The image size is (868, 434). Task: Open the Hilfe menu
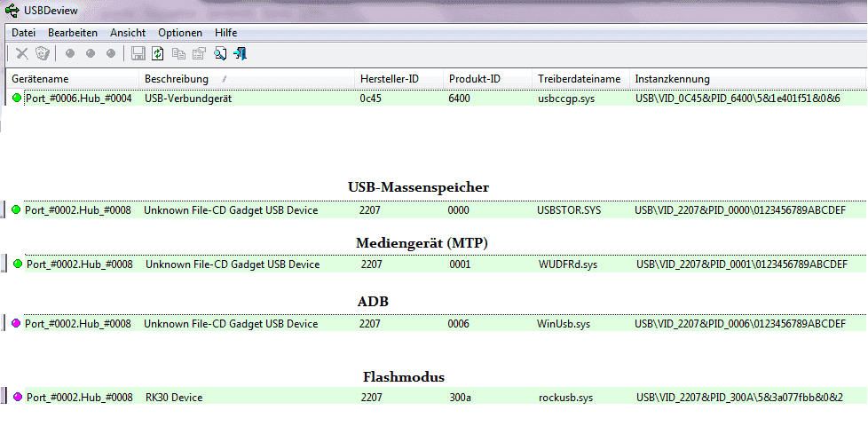point(225,33)
